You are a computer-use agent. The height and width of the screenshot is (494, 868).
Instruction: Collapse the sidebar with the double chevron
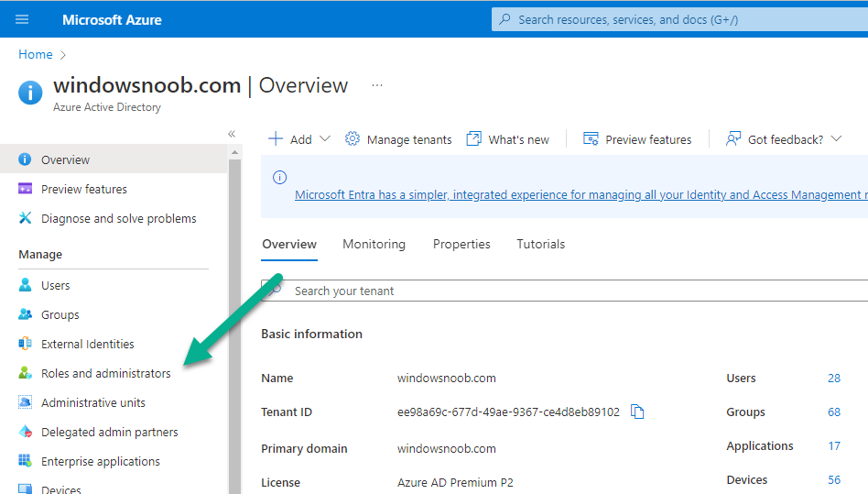pyautogui.click(x=232, y=134)
